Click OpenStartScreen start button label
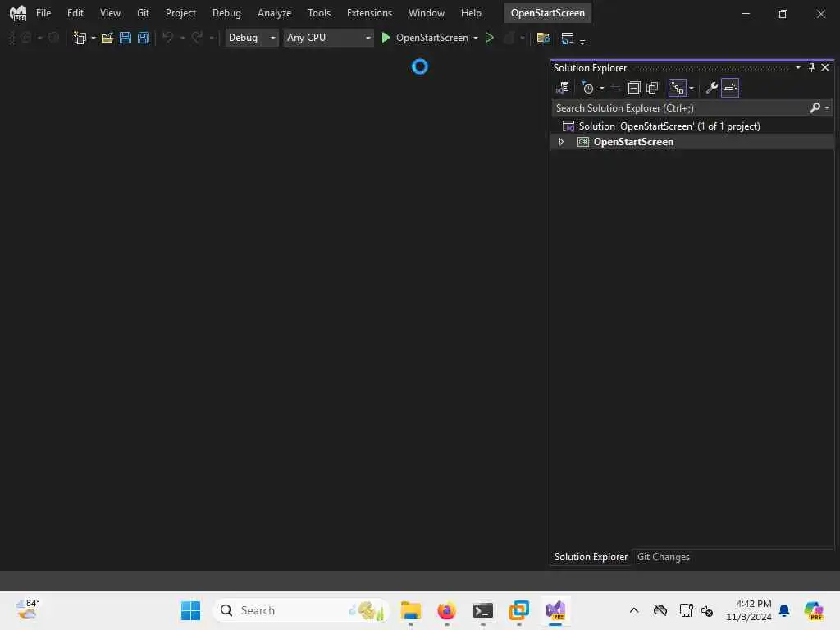This screenshot has width=840, height=630. pyautogui.click(x=431, y=38)
